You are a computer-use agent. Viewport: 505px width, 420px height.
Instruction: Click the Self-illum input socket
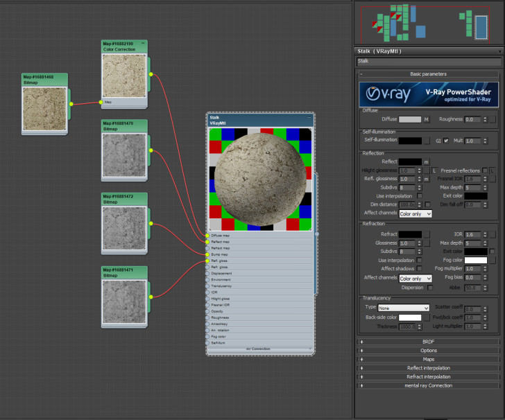point(207,343)
